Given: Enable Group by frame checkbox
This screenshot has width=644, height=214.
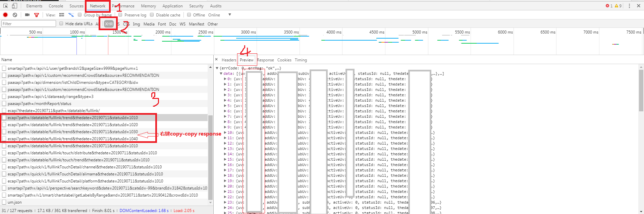Looking at the screenshot, I should 80,15.
